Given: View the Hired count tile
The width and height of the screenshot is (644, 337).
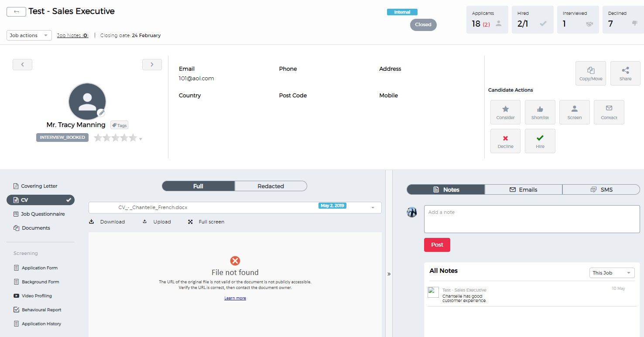Looking at the screenshot, I should coord(533,20).
